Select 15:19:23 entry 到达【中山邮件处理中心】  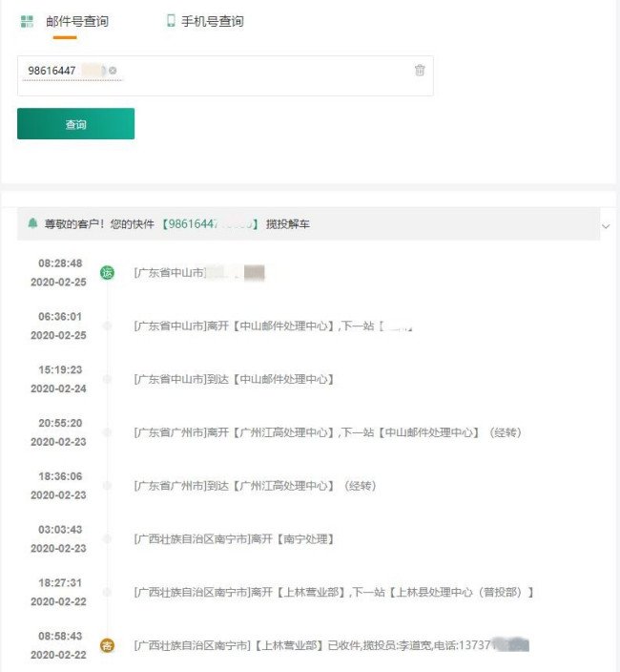(x=234, y=379)
